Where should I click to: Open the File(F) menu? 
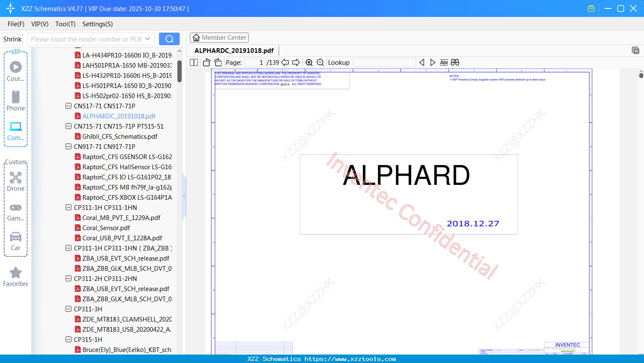(16, 24)
